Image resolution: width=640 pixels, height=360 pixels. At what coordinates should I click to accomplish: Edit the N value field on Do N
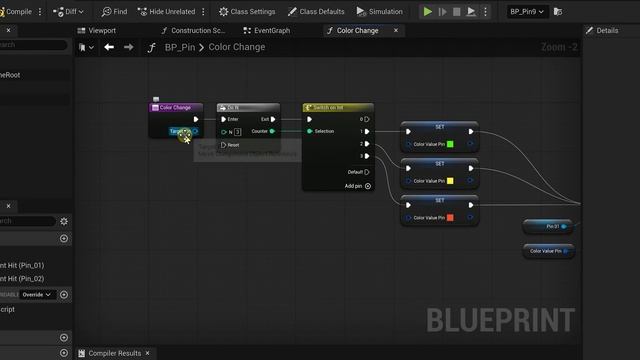[238, 132]
